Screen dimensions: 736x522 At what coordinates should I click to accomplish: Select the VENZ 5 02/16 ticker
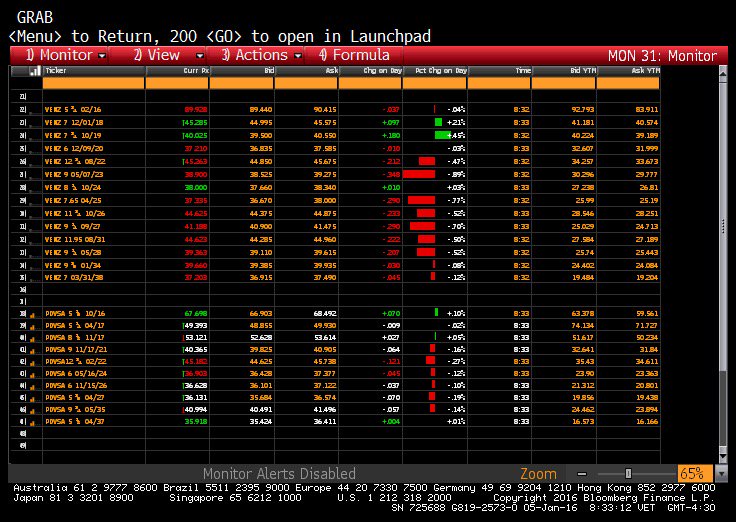pyautogui.click(x=73, y=110)
